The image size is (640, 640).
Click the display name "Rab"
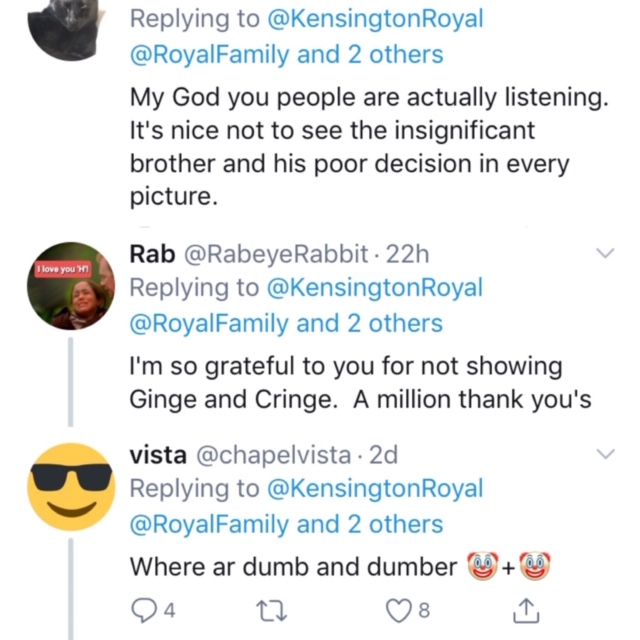pos(152,255)
